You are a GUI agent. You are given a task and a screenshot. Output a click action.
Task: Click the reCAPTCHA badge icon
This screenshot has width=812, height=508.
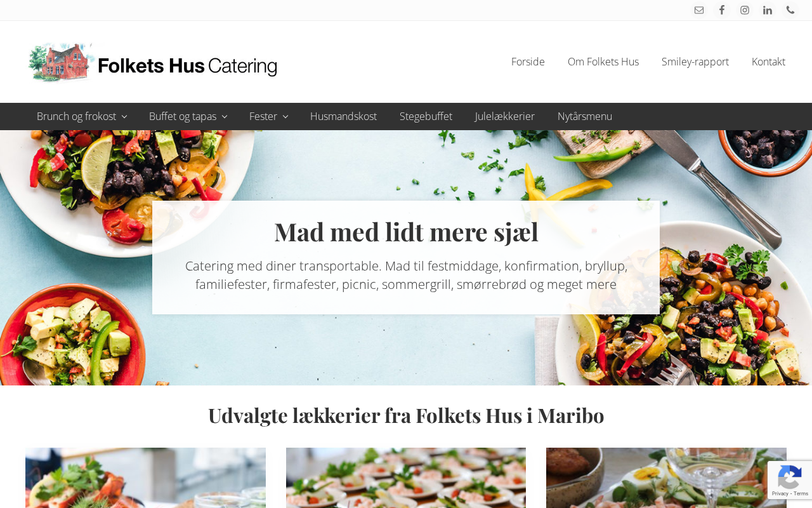pos(790,480)
